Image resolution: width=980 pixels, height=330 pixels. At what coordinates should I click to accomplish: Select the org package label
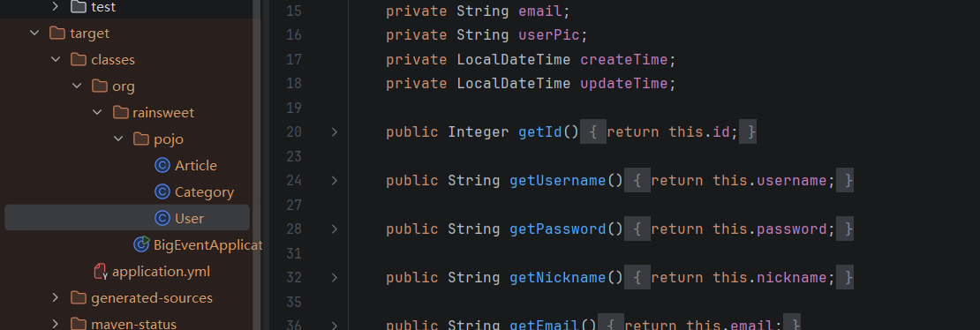point(124,86)
